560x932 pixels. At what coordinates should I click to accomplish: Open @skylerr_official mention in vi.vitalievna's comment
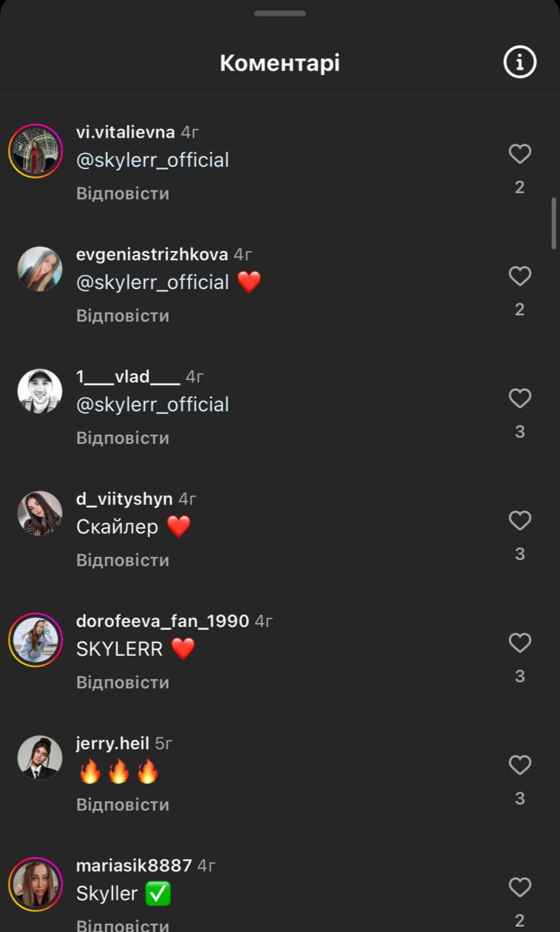pos(152,160)
